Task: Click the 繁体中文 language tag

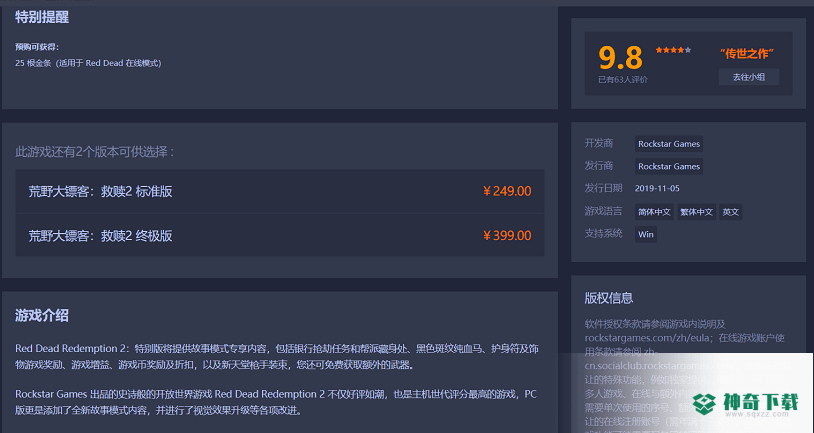Action: [x=696, y=212]
